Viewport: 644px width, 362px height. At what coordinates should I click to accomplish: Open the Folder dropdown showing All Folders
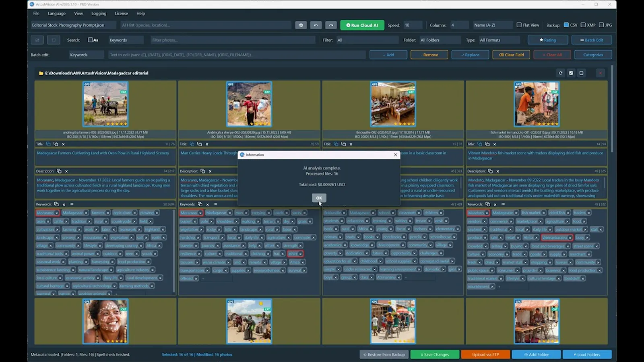[440, 40]
